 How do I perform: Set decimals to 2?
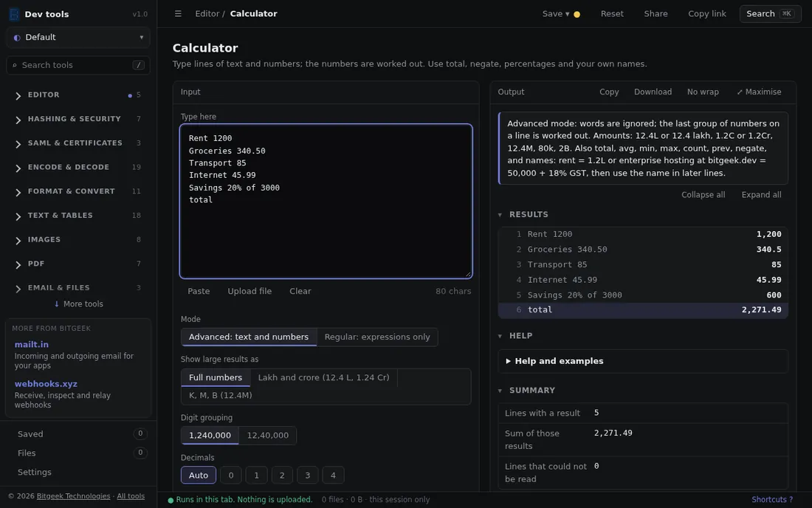click(x=282, y=476)
